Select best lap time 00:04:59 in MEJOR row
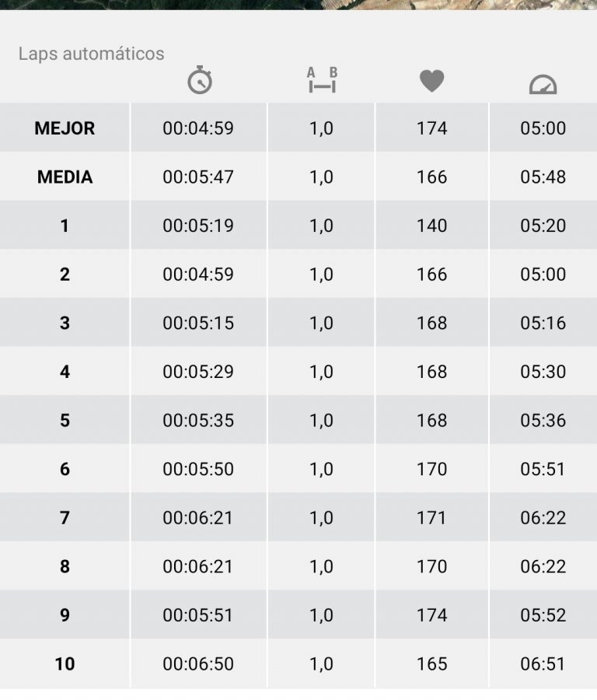 tap(198, 128)
